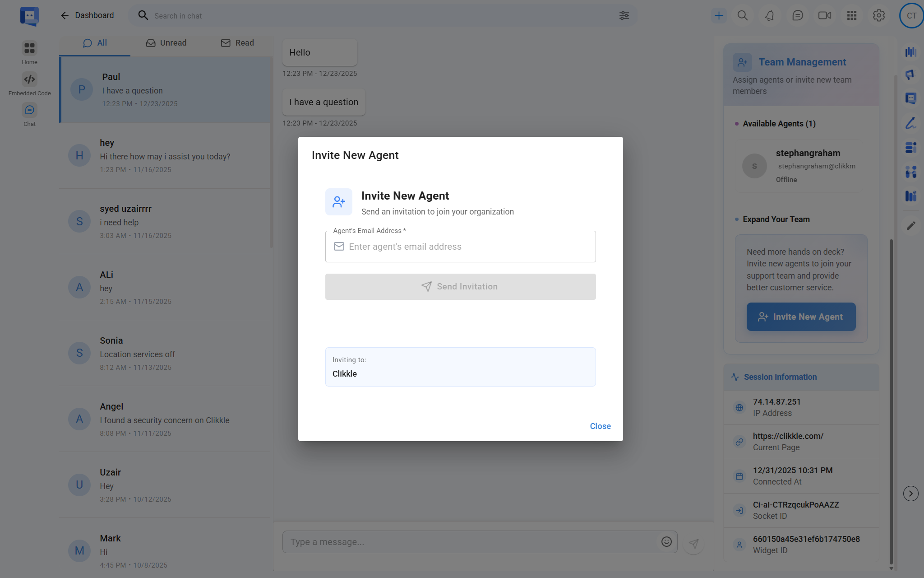Open the Angel conversation in chat list
This screenshot has width=924, height=578.
pyautogui.click(x=165, y=419)
